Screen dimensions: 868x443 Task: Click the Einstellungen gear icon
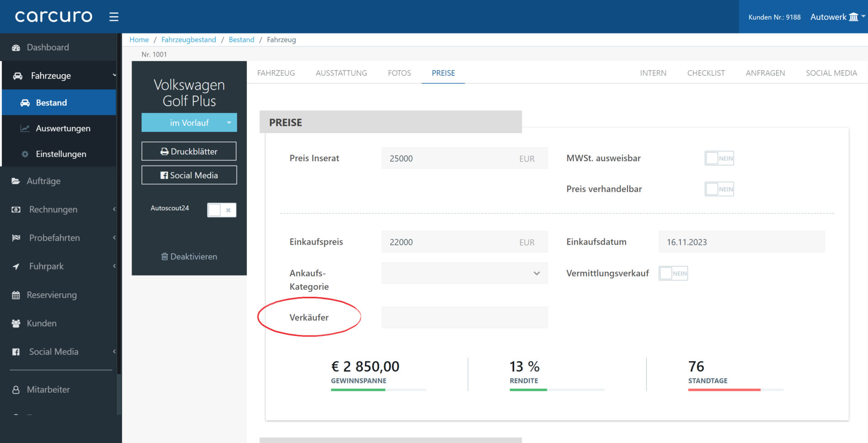pyautogui.click(x=25, y=154)
